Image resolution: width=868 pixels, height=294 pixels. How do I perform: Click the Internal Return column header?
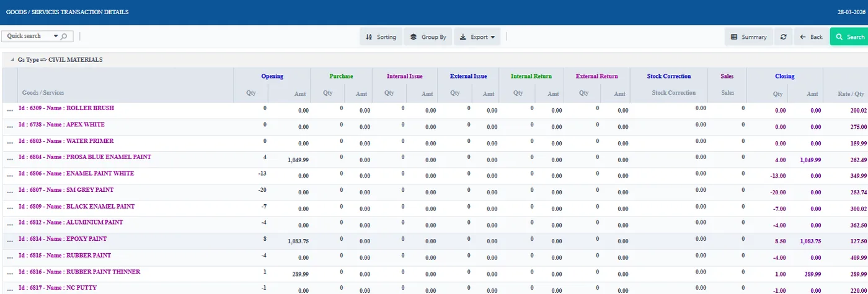click(531, 77)
